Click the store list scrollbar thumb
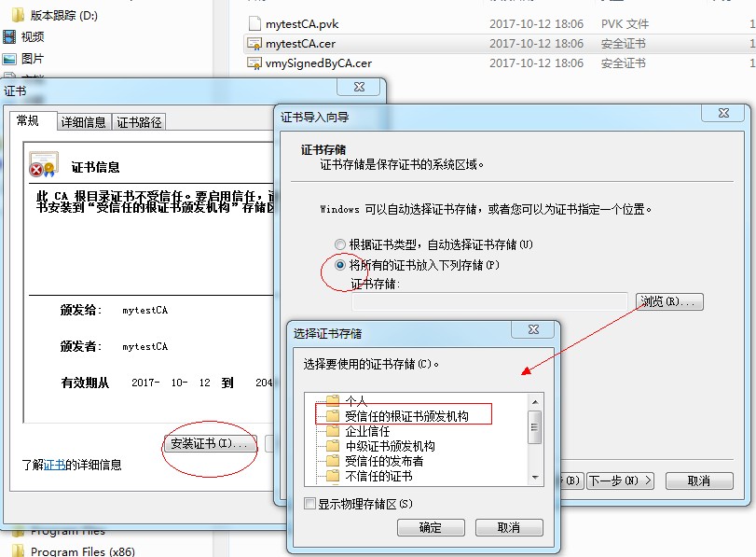 535,427
